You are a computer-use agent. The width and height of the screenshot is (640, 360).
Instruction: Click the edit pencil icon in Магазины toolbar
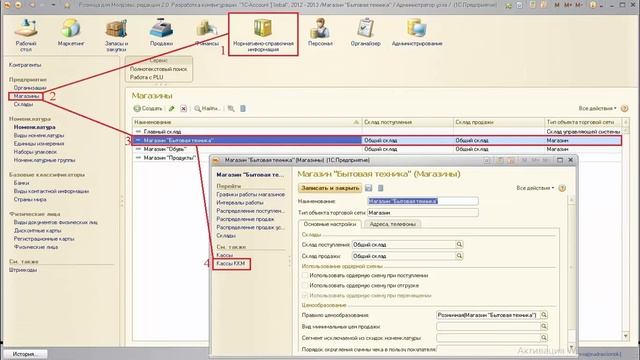pyautogui.click(x=172, y=109)
